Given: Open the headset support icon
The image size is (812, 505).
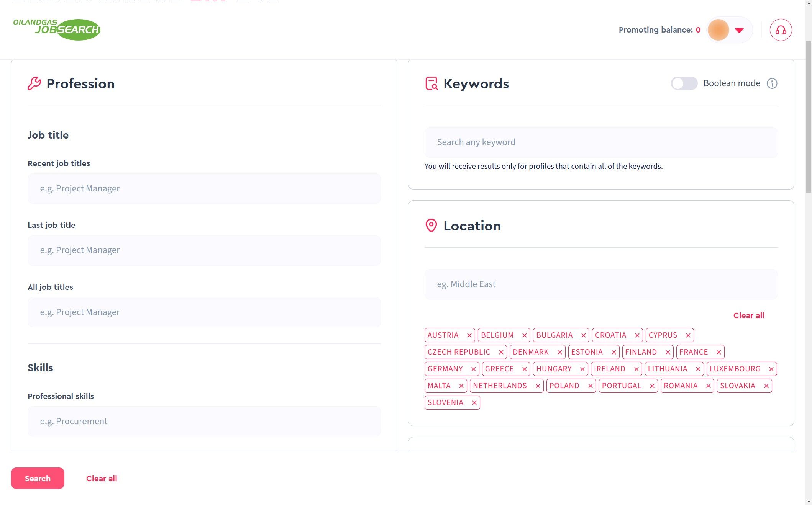Looking at the screenshot, I should click(781, 30).
